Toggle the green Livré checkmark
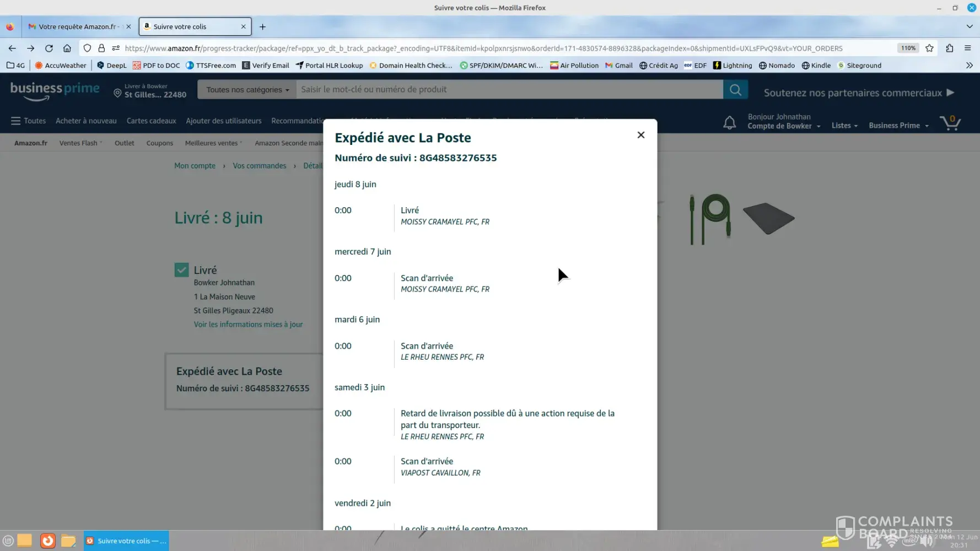 click(181, 269)
